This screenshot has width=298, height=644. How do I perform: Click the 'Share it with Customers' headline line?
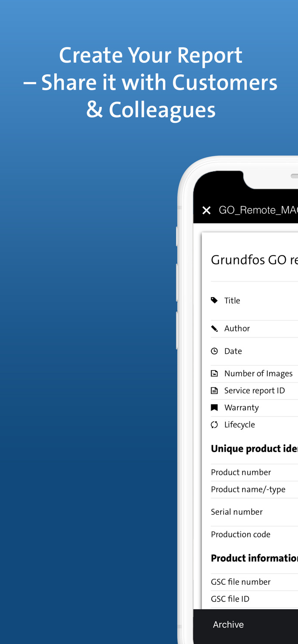point(160,82)
